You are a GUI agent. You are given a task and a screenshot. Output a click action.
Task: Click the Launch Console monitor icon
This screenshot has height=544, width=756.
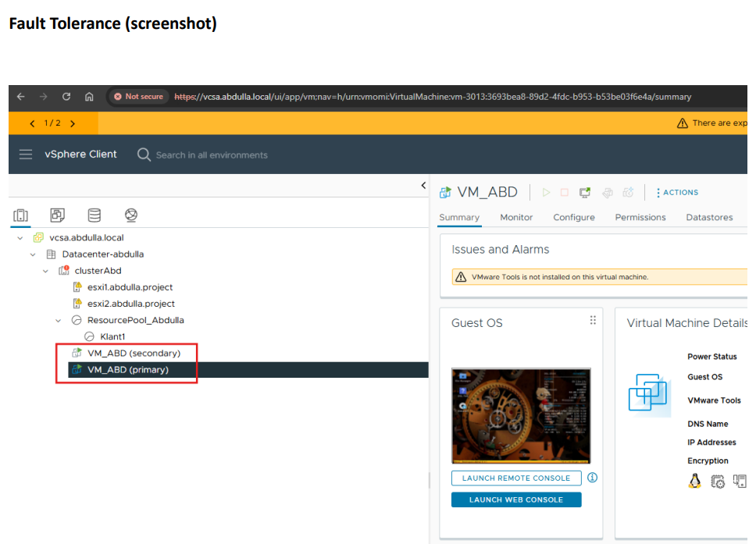pyautogui.click(x=585, y=192)
